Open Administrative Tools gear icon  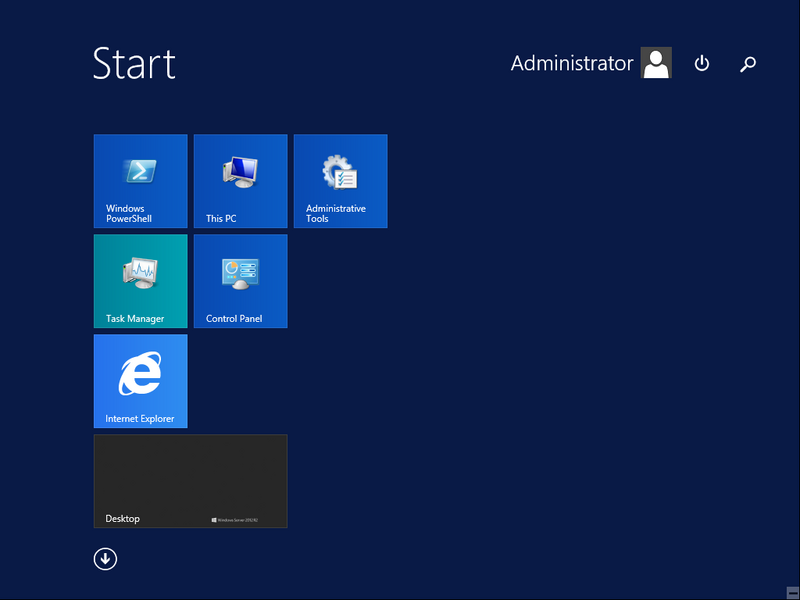click(x=340, y=172)
